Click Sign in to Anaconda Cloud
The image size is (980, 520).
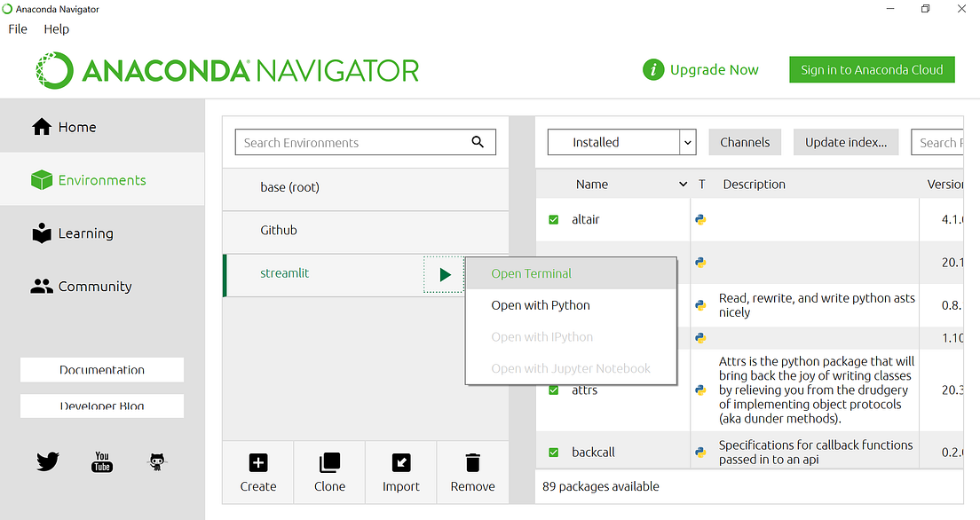[872, 69]
